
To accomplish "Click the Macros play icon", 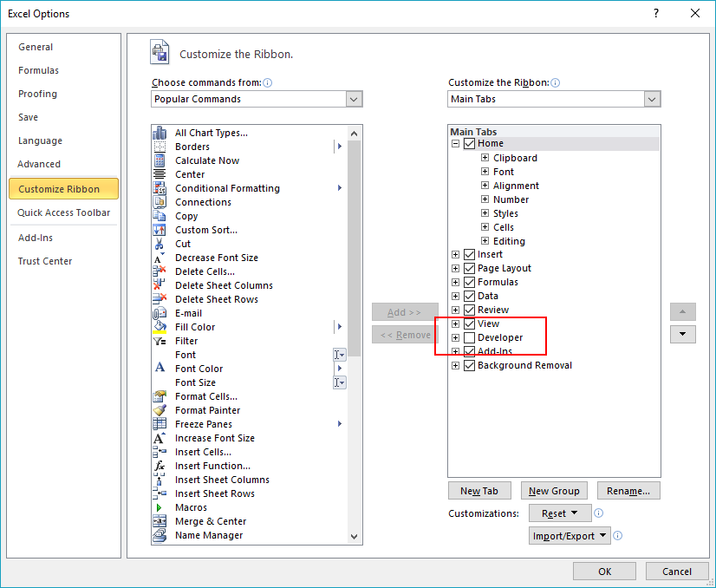I will coord(159,507).
